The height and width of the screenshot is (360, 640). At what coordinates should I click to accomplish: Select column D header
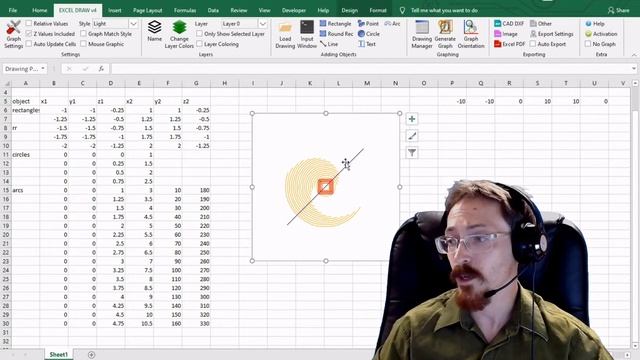pos(111,83)
